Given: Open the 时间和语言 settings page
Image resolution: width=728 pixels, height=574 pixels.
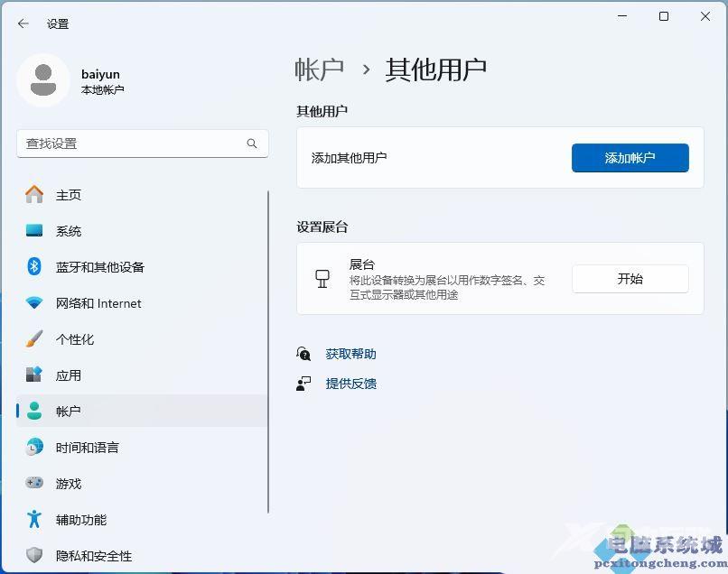Looking at the screenshot, I should pyautogui.click(x=87, y=448).
